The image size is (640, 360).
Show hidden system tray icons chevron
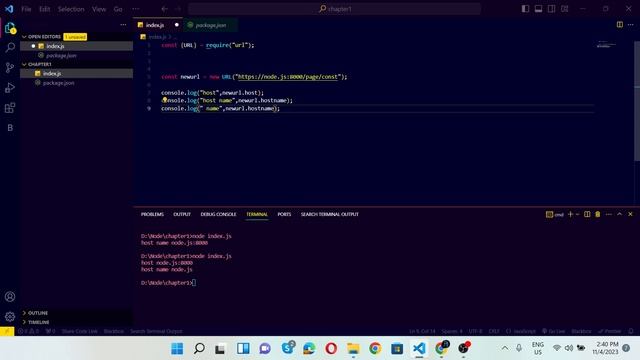point(505,348)
